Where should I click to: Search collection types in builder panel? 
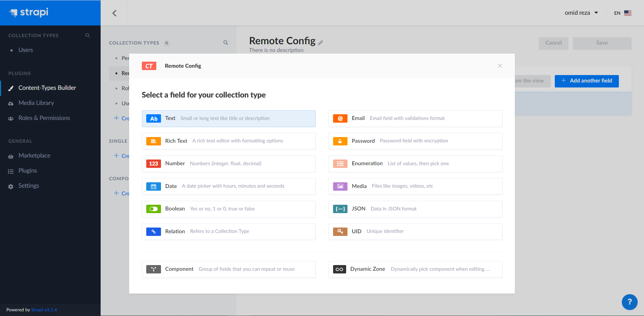(x=226, y=43)
